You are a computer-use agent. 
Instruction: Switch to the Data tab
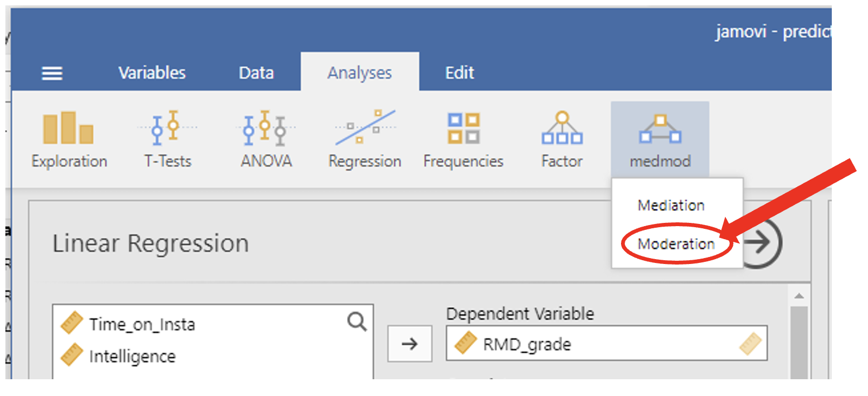(256, 73)
